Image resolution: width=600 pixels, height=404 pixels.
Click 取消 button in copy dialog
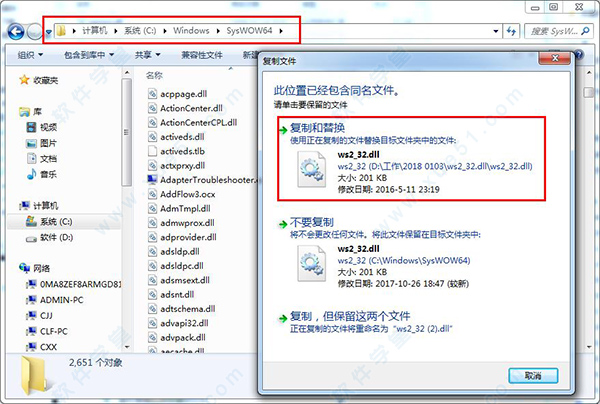click(533, 376)
